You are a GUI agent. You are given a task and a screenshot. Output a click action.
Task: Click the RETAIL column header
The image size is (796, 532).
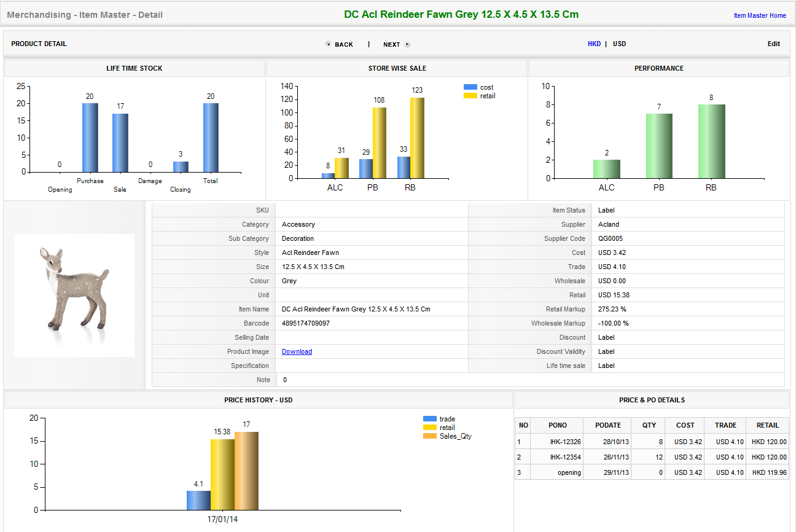(768, 425)
